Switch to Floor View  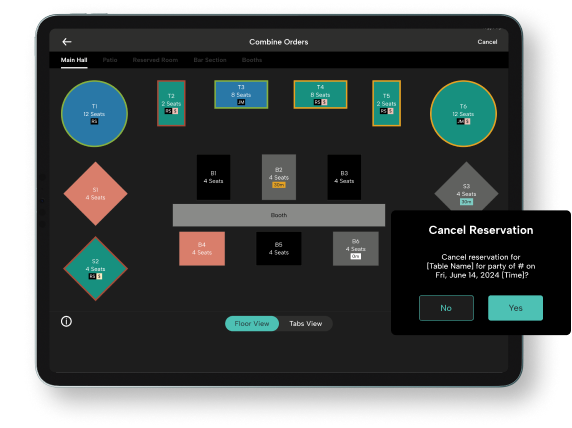click(252, 324)
